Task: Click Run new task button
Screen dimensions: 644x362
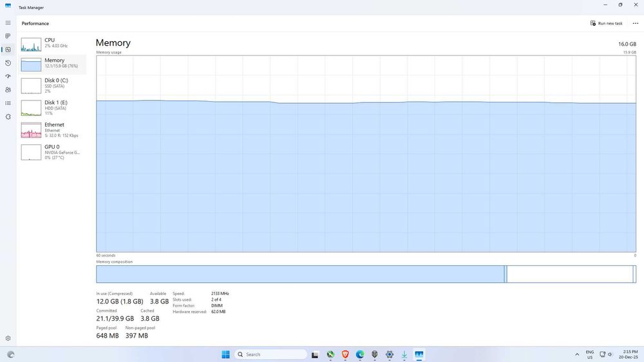Action: 606,23
